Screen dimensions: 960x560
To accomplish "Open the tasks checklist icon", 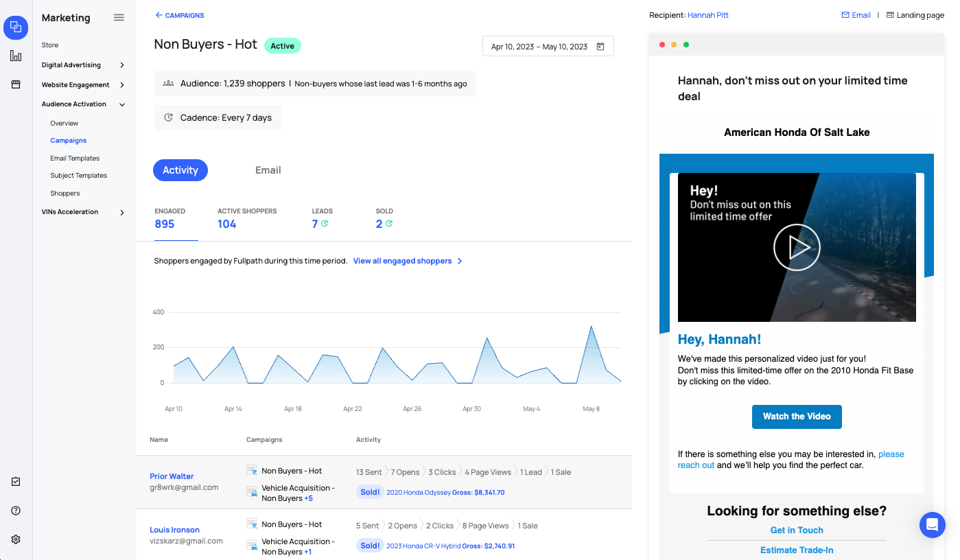I will (16, 482).
